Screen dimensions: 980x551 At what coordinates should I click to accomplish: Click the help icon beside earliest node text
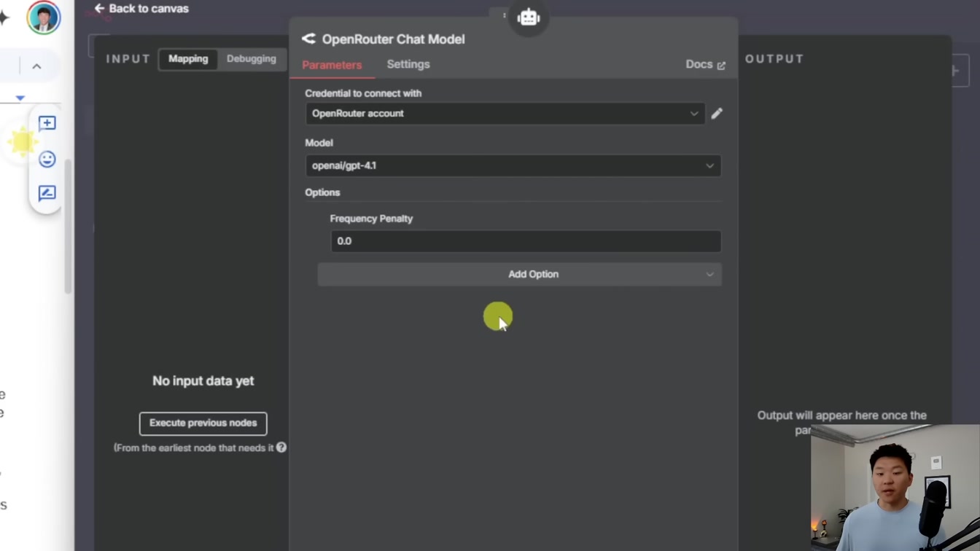tap(281, 448)
